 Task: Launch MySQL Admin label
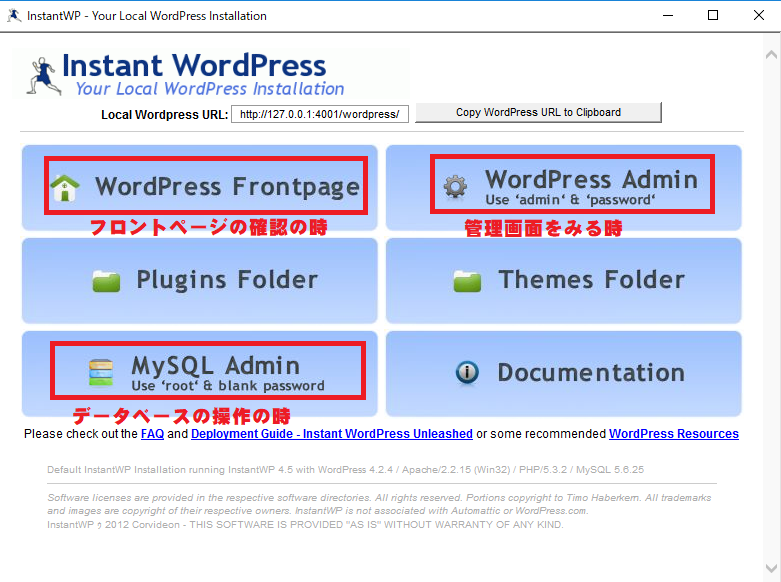pyautogui.click(x=215, y=365)
